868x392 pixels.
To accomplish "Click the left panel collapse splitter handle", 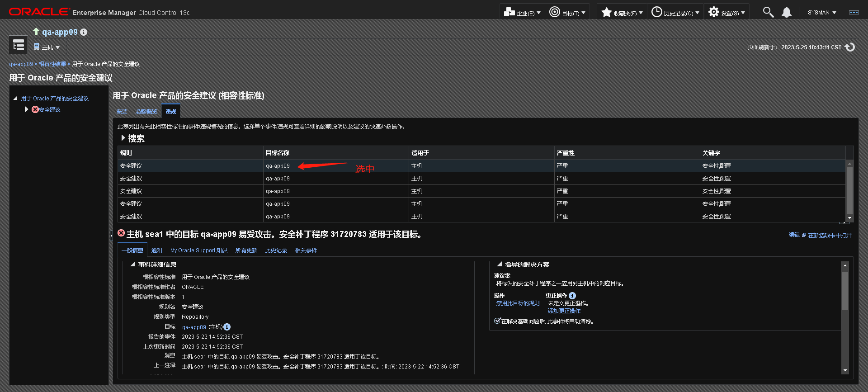I will click(111, 235).
